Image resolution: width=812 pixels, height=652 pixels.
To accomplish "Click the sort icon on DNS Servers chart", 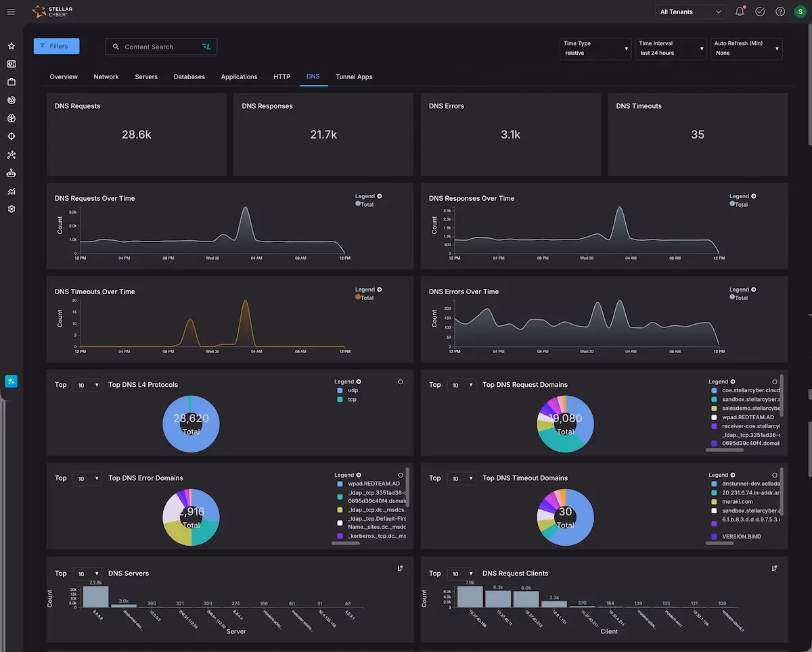I will tap(400, 569).
